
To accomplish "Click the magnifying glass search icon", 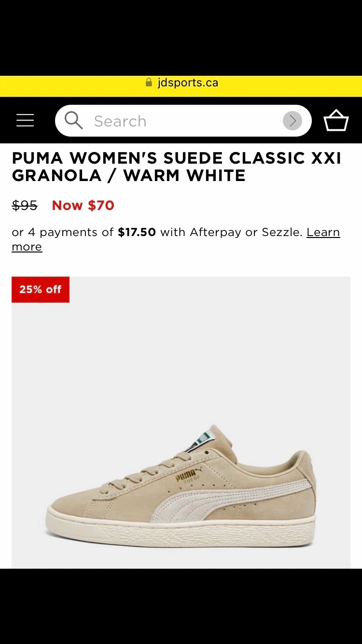I will pyautogui.click(x=73, y=121).
